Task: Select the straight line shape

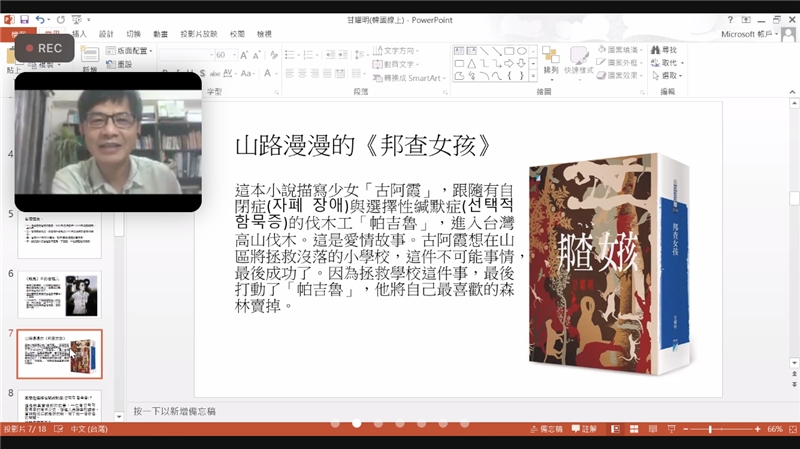Action: point(484,51)
